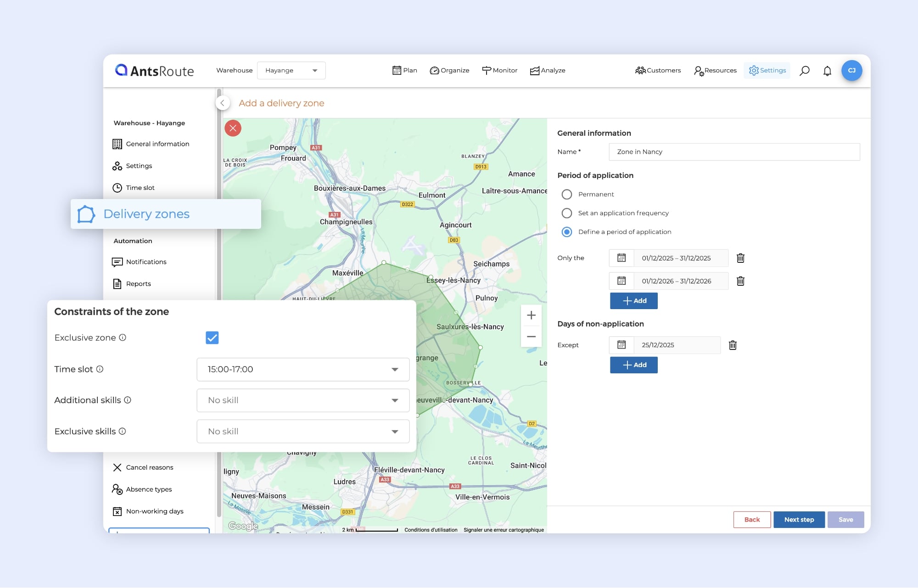
Task: Open the Analyze menu
Action: click(548, 71)
